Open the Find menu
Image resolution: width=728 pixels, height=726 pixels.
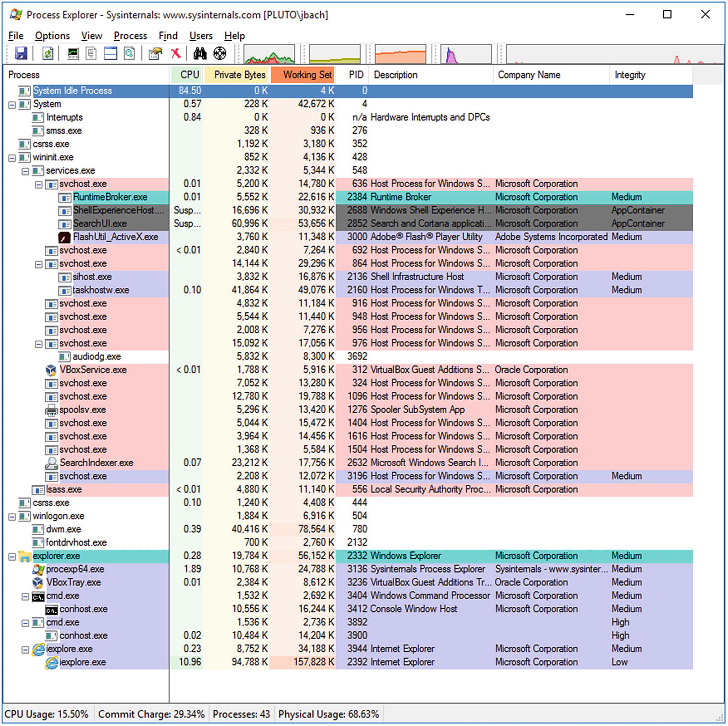[x=168, y=36]
